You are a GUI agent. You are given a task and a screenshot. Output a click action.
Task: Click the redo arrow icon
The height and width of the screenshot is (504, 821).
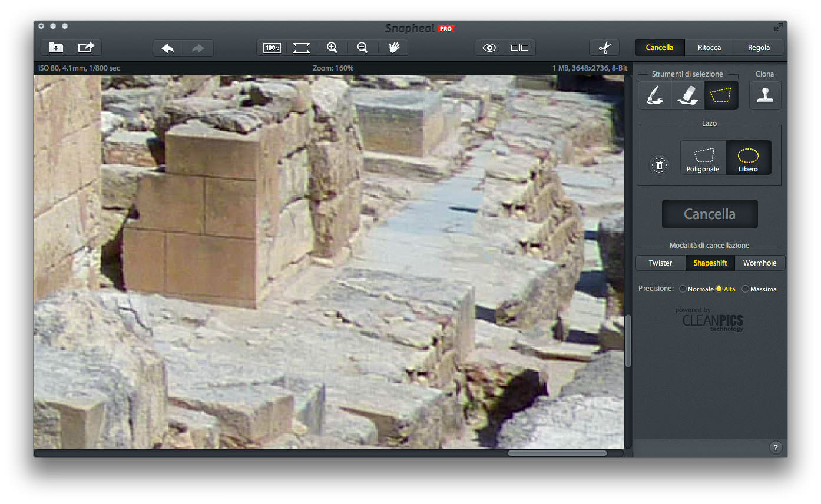click(198, 48)
